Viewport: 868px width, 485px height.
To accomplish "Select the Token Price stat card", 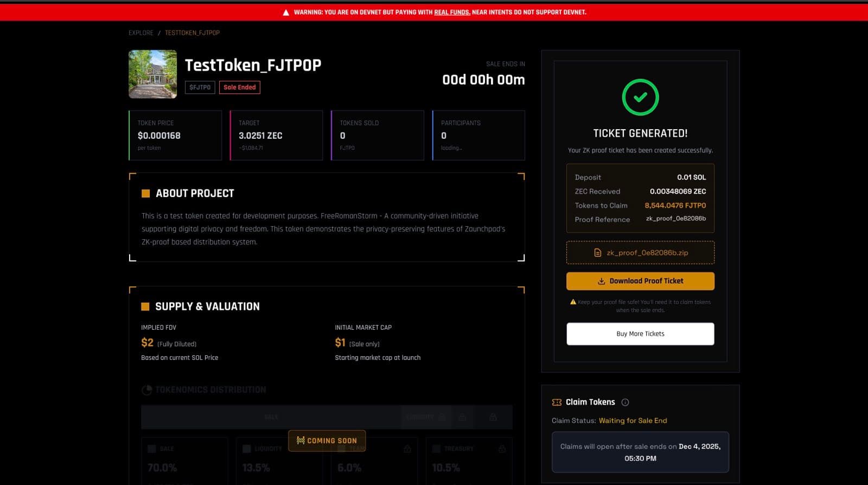I will [x=175, y=136].
